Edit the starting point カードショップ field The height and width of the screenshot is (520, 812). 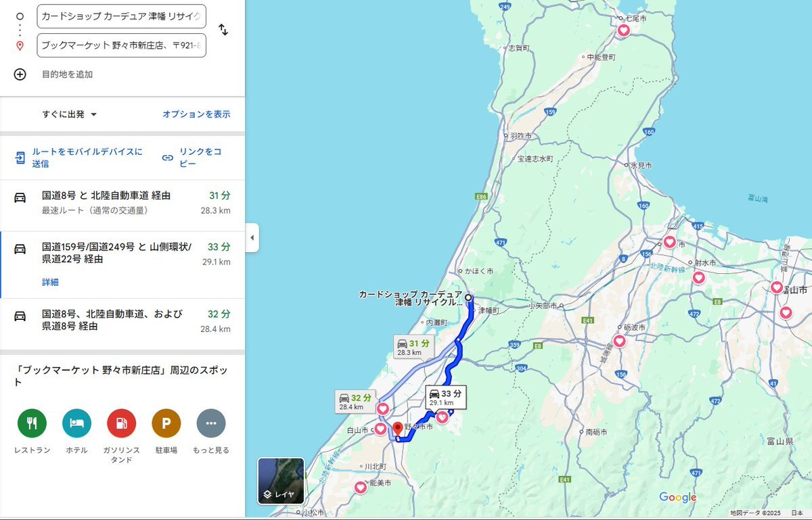[x=122, y=16]
